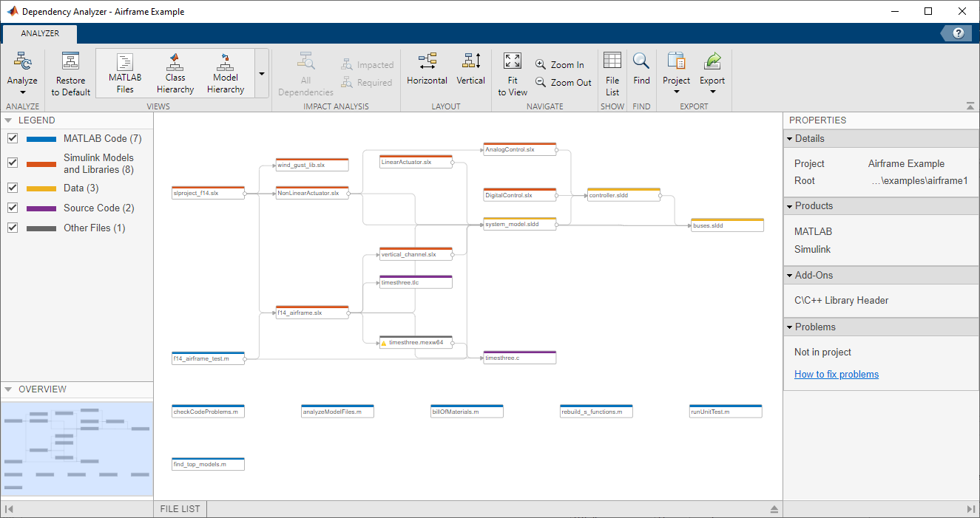Uncheck Source Code legend checkbox
980x518 pixels.
[x=13, y=208]
